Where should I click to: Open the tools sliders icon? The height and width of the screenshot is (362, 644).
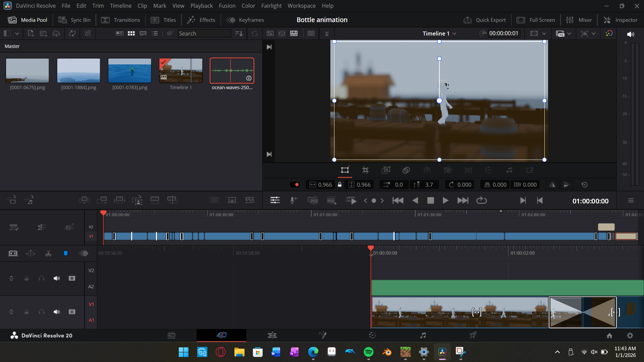coord(275,200)
